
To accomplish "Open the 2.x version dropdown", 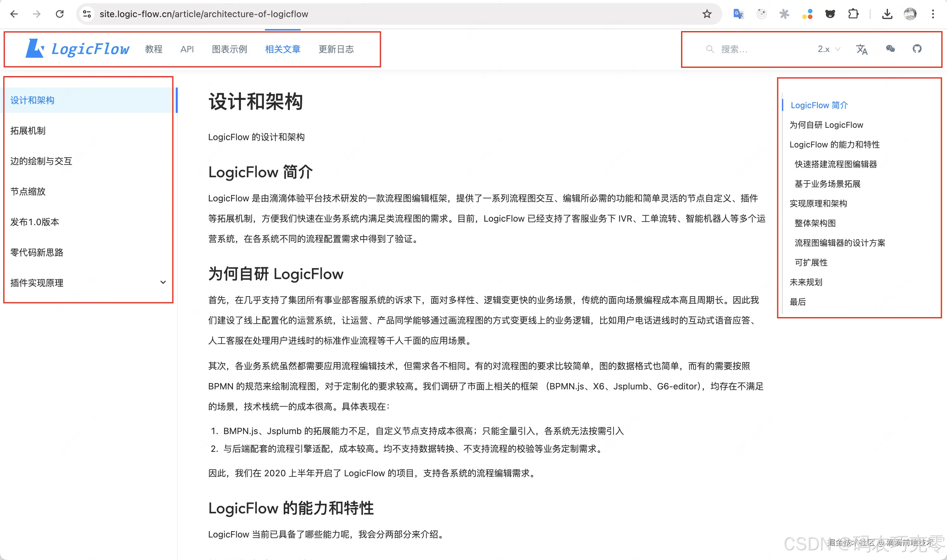I will [828, 49].
